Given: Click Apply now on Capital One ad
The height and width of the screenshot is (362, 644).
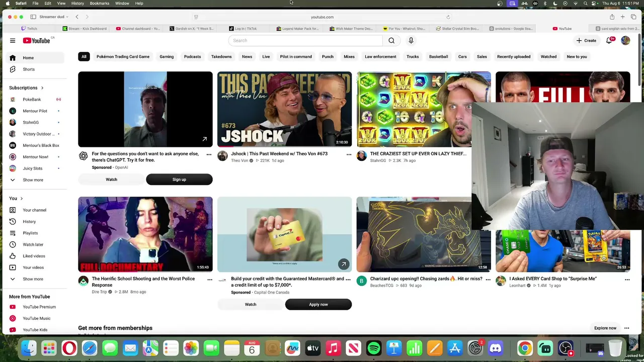Looking at the screenshot, I should (x=318, y=305).
